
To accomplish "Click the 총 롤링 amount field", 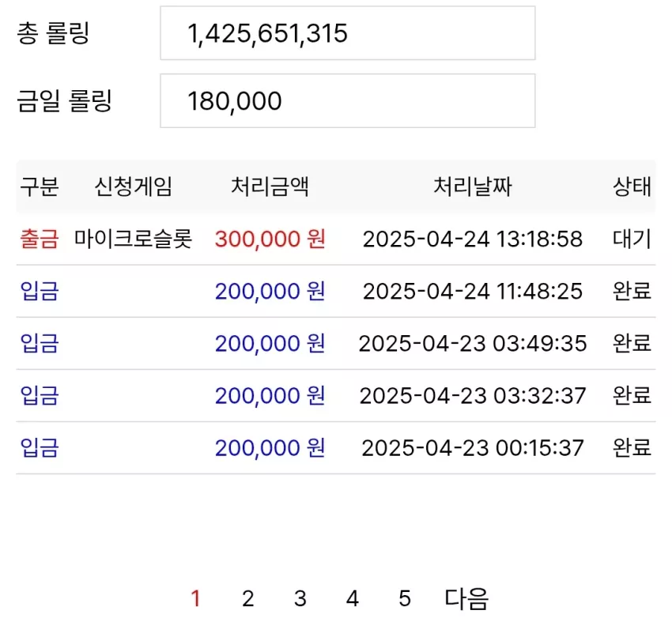I will tap(348, 33).
